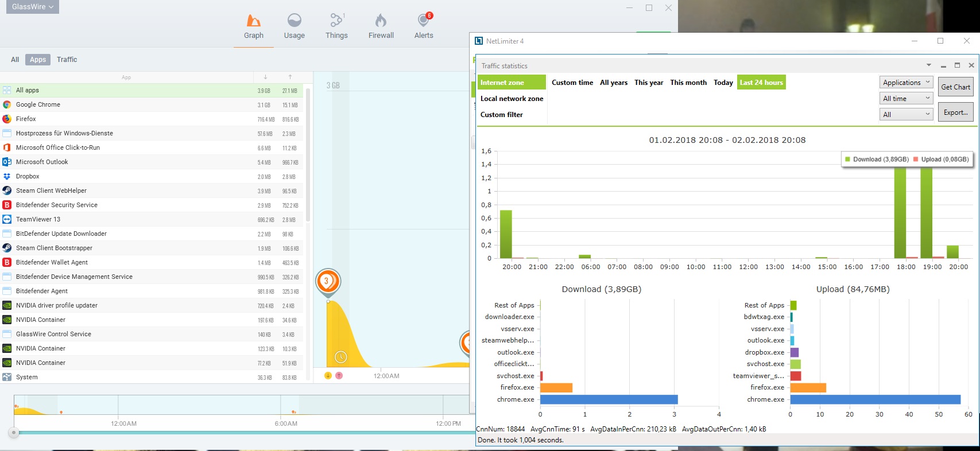980x451 pixels.
Task: Click the clock icon on the graph
Action: coord(340,357)
